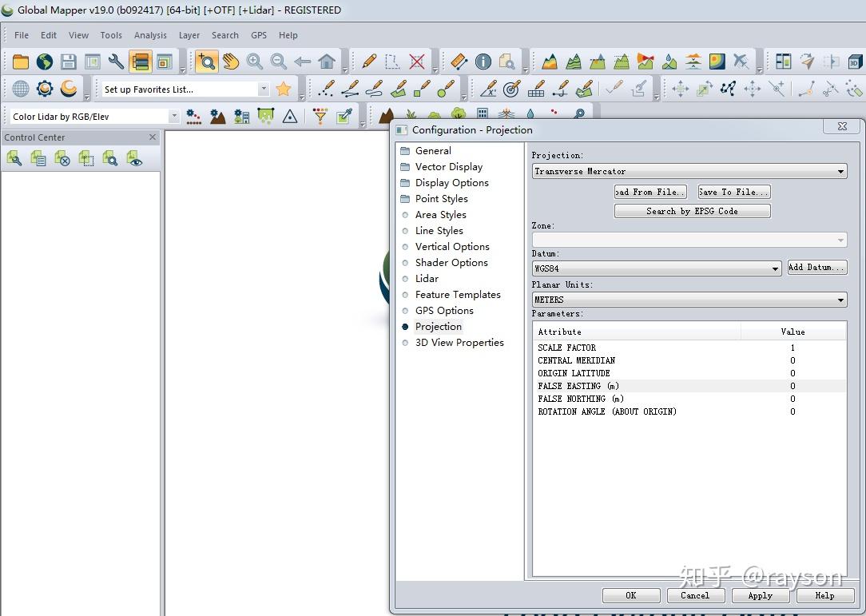This screenshot has width=866, height=616.
Task: Click the layer-with-X remove icon in Control Center
Action: [62, 159]
